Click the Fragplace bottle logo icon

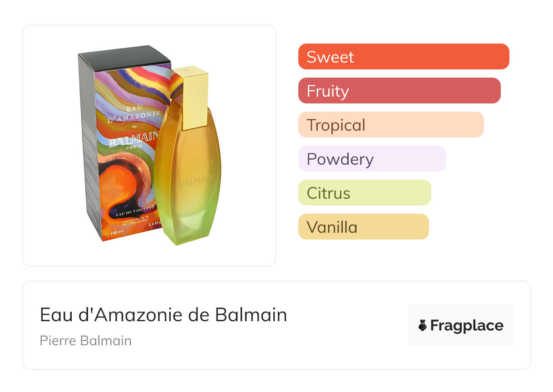point(423,325)
